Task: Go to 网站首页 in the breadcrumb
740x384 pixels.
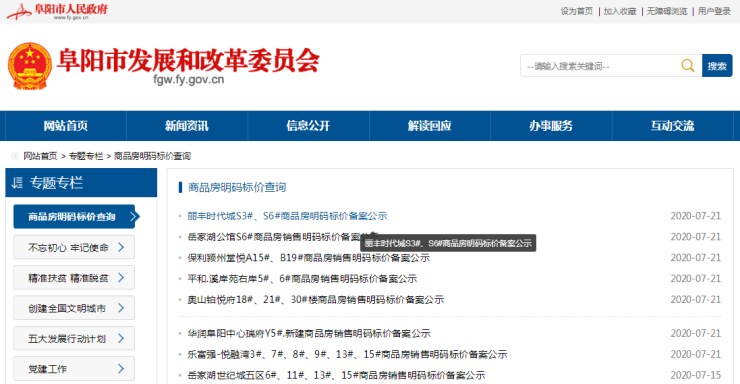Action: pos(40,156)
